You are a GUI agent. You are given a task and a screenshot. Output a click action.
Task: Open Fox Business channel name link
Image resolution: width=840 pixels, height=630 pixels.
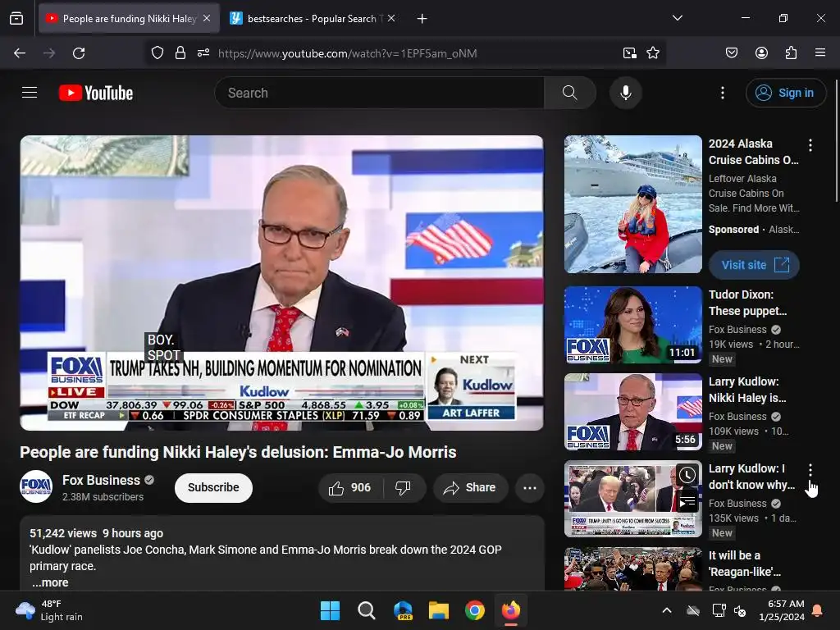pos(101,480)
